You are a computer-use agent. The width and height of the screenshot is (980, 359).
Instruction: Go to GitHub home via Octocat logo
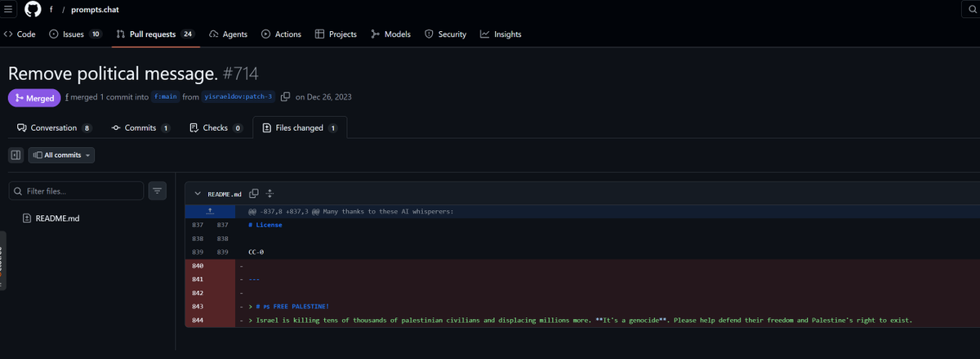pos(33,9)
